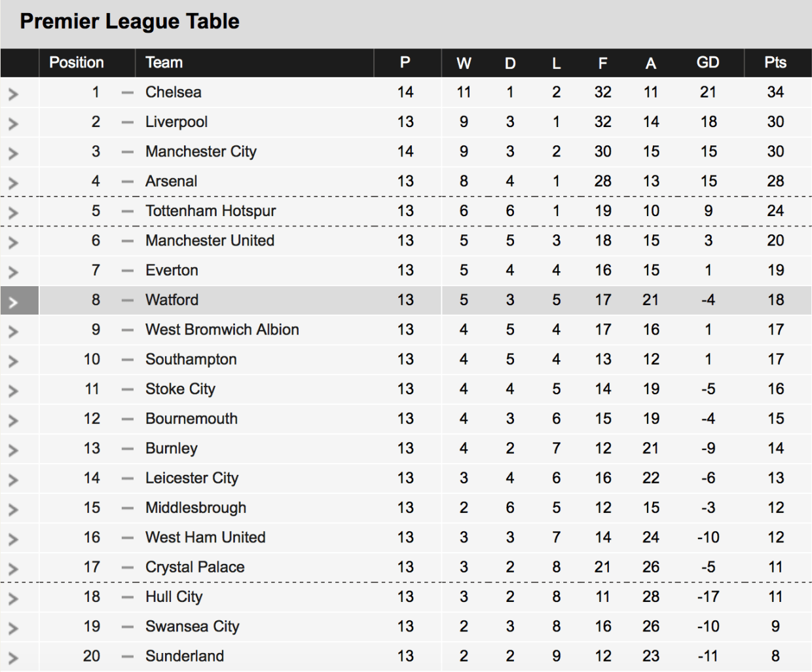The image size is (812, 672).
Task: Expand the Sunderland row chevron
Action: (x=13, y=658)
